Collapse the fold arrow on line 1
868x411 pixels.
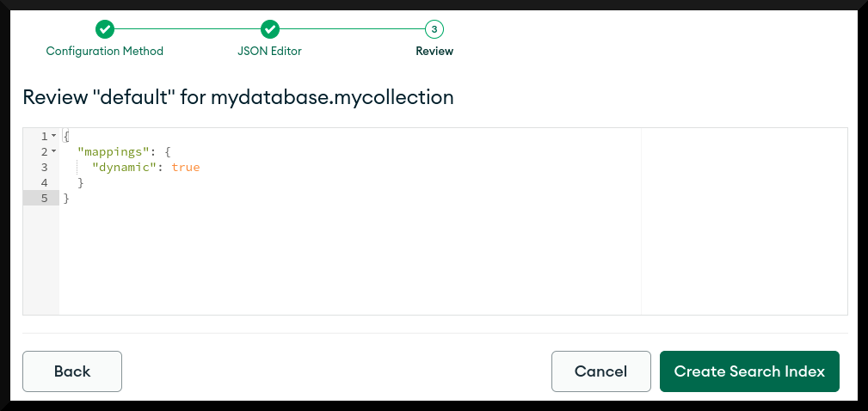54,136
